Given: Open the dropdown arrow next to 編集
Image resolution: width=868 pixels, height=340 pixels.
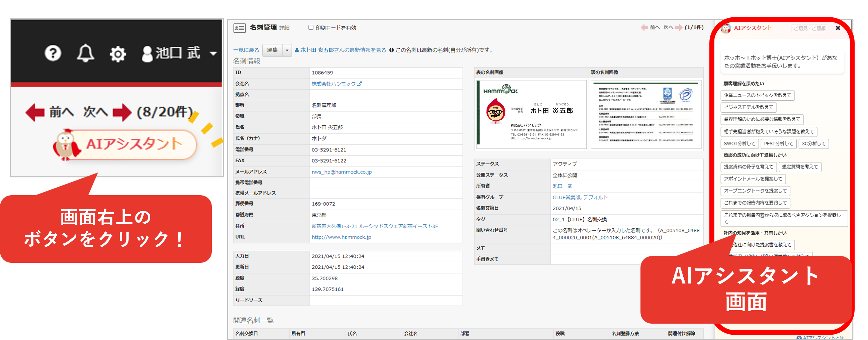Looking at the screenshot, I should [287, 50].
